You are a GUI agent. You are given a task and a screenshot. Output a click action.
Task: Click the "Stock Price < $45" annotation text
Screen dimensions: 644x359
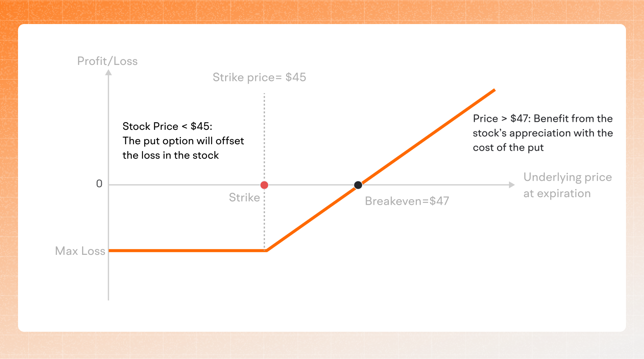coord(167,127)
